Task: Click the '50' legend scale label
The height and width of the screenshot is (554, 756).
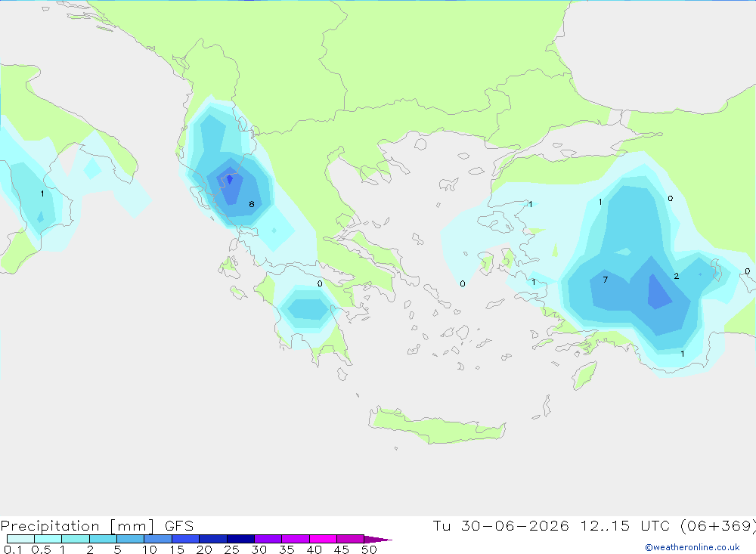Action: tap(369, 549)
